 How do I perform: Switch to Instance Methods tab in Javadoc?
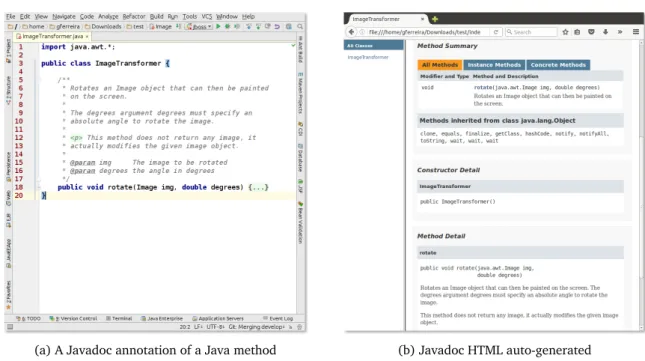pyautogui.click(x=494, y=65)
